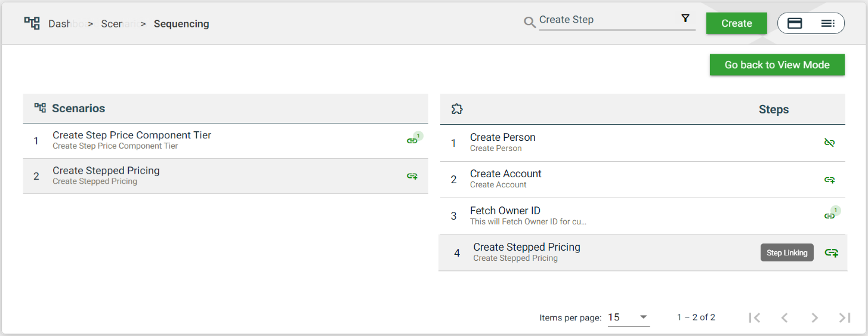
Task: Click add-link icon for Create Account step
Action: (829, 180)
